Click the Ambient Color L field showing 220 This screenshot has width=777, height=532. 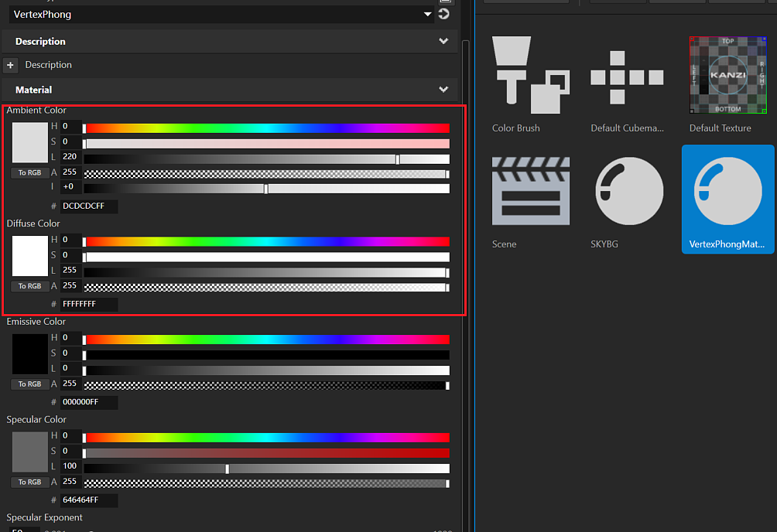(x=71, y=156)
